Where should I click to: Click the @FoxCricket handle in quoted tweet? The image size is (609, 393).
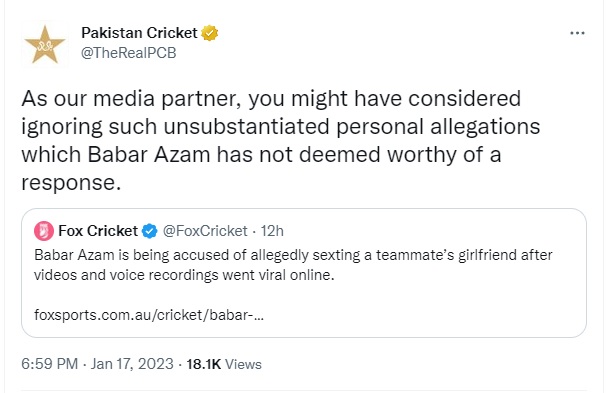[x=205, y=231]
